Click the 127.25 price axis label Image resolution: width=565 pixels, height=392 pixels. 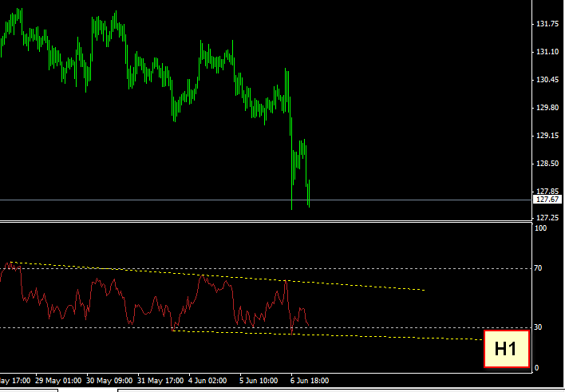pyautogui.click(x=547, y=218)
